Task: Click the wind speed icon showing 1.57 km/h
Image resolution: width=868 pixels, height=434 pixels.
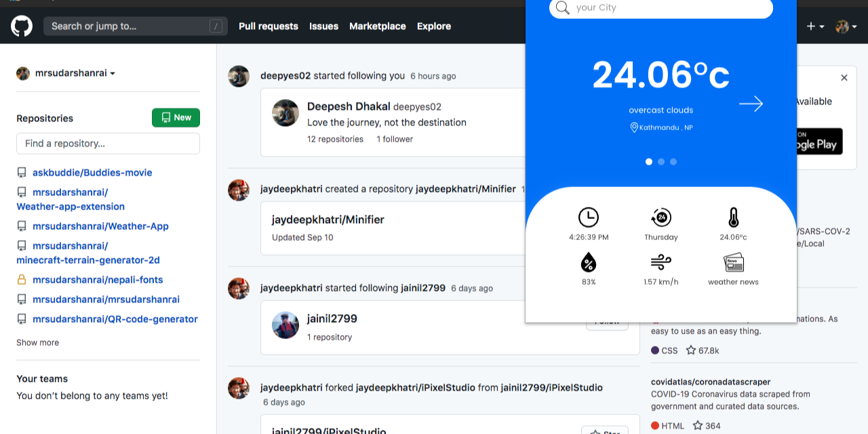Action: click(660, 262)
